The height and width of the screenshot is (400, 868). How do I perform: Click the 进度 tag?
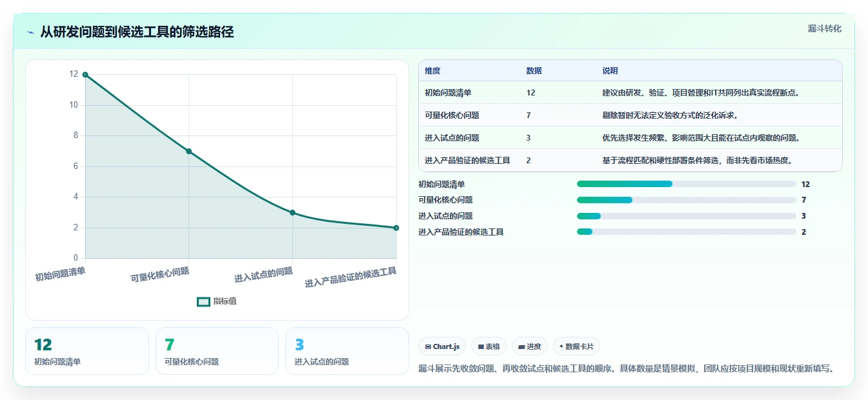pos(530,346)
